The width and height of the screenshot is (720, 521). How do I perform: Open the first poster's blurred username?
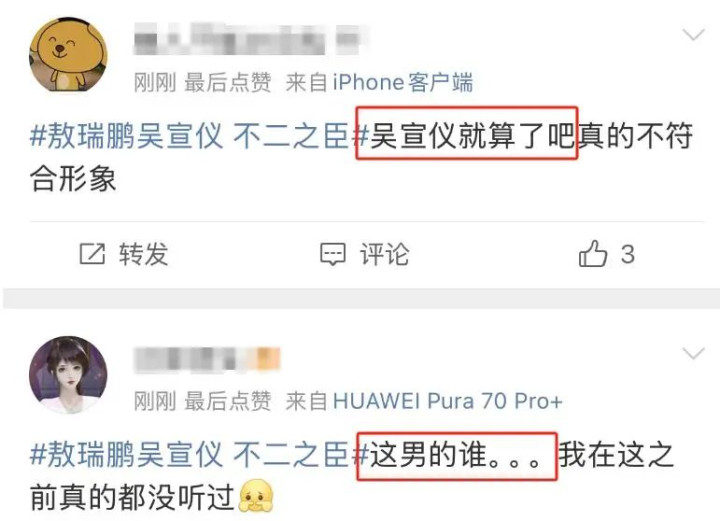tap(252, 39)
